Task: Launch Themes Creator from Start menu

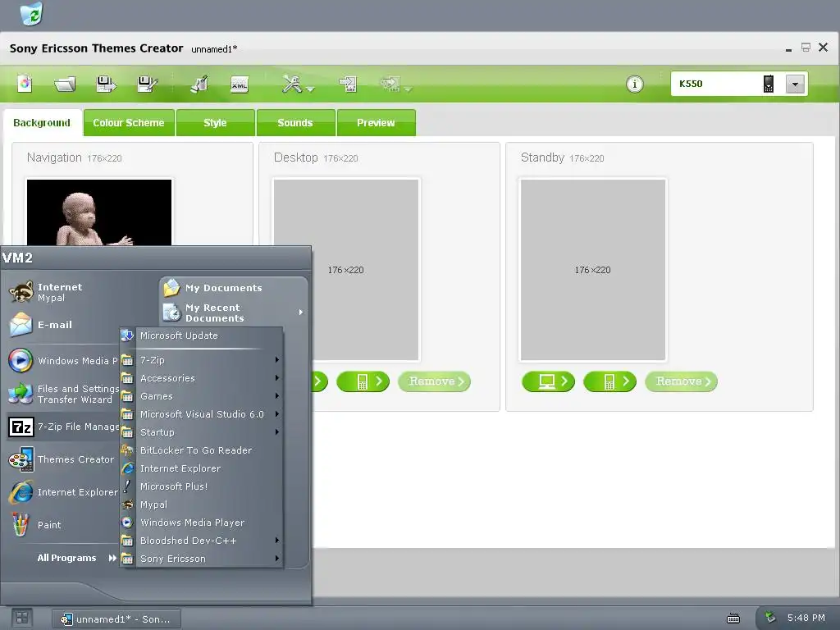Action: click(62, 459)
